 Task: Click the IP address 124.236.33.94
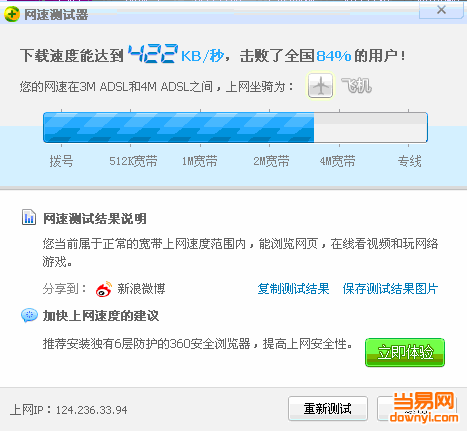[91, 410]
